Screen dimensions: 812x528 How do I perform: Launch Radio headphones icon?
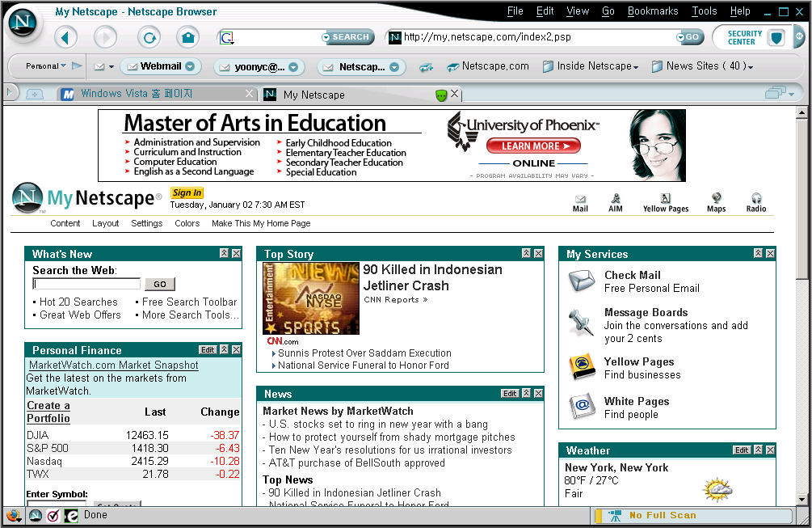coord(756,203)
